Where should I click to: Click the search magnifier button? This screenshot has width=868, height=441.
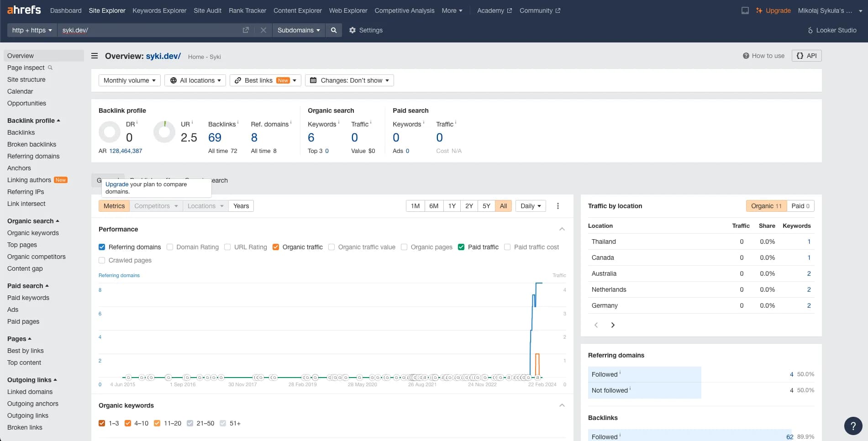[334, 30]
